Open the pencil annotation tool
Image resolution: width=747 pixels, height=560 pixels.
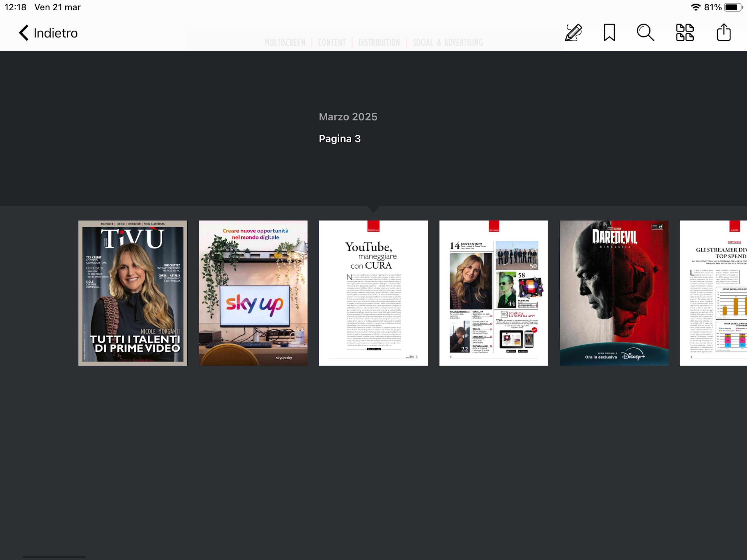point(573,33)
